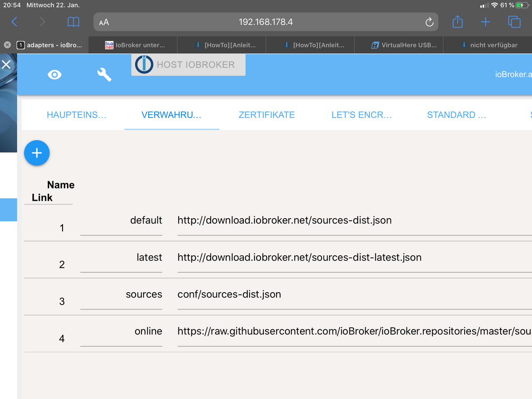Add a new repository with plus button
Viewport: 532px width, 399px height.
click(x=37, y=153)
